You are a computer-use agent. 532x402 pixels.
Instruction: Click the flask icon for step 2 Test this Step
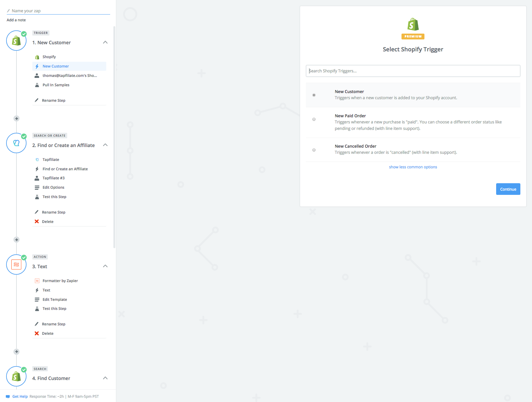click(37, 197)
